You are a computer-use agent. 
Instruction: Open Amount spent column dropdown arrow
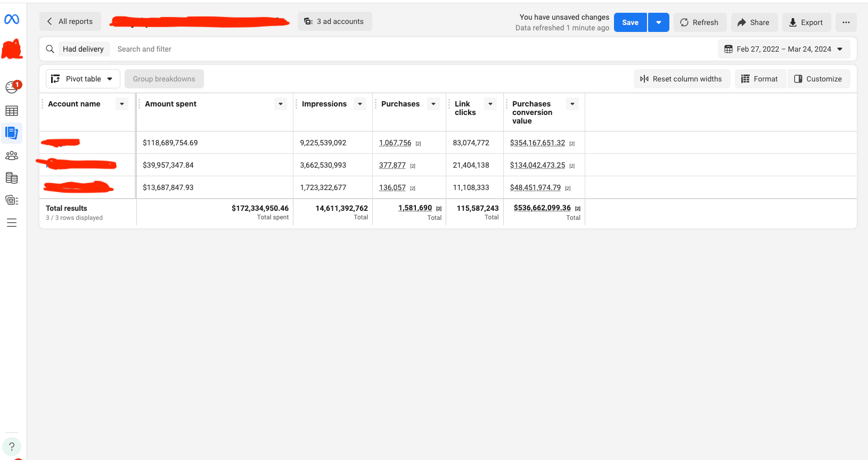tap(281, 104)
